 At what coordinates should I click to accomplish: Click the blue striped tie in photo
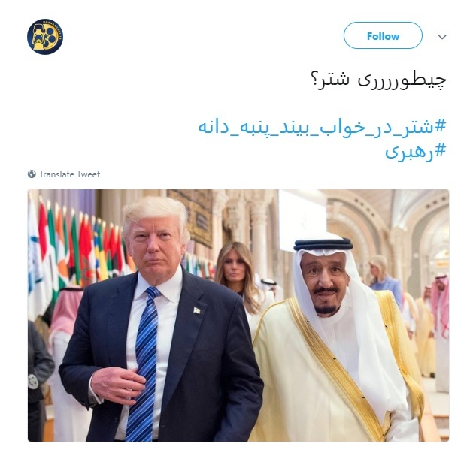tap(144, 364)
